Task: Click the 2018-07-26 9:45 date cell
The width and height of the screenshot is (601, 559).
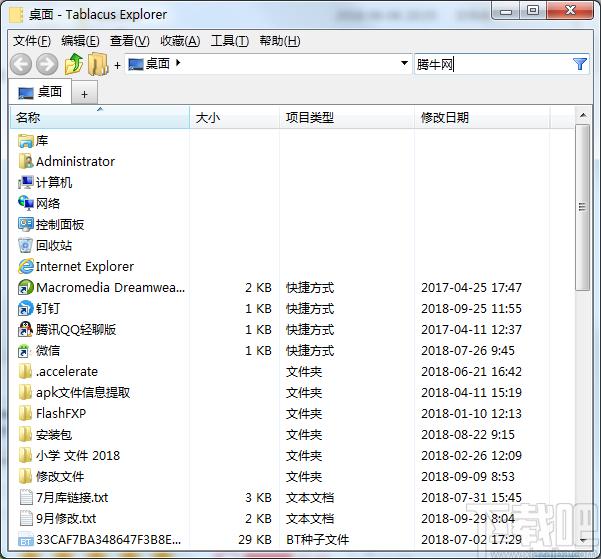Action: [468, 350]
